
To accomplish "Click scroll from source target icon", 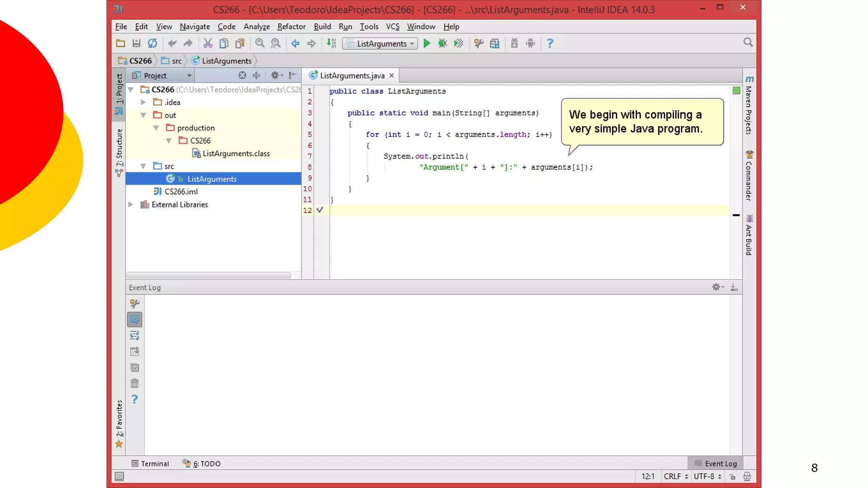I will (242, 75).
